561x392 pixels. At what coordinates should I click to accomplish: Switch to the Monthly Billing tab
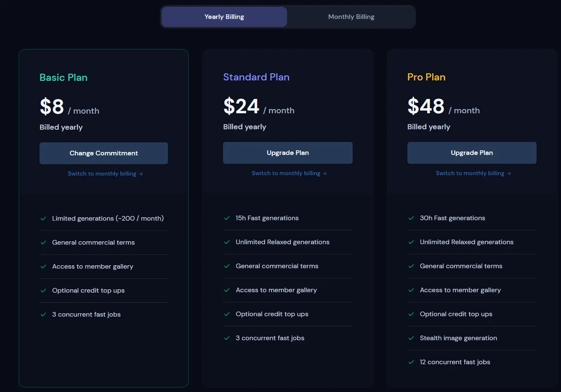pos(351,17)
